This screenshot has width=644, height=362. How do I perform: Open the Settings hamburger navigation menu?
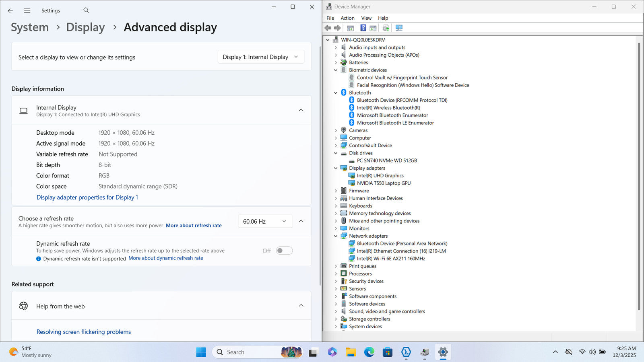tap(27, 11)
